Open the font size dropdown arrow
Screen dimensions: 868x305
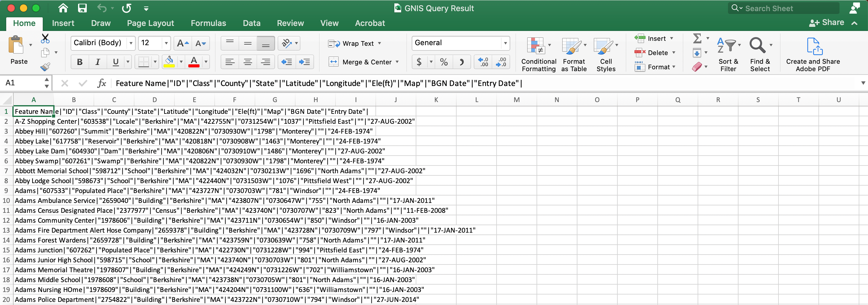click(166, 43)
